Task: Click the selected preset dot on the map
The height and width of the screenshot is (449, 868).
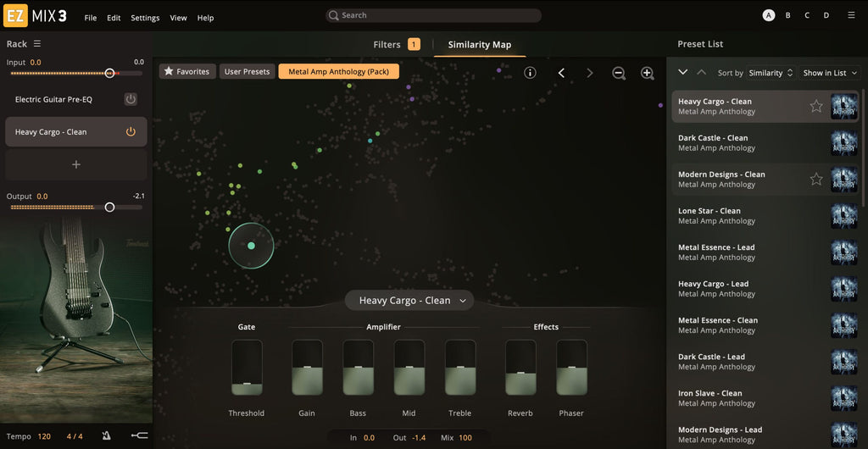Action: [251, 246]
